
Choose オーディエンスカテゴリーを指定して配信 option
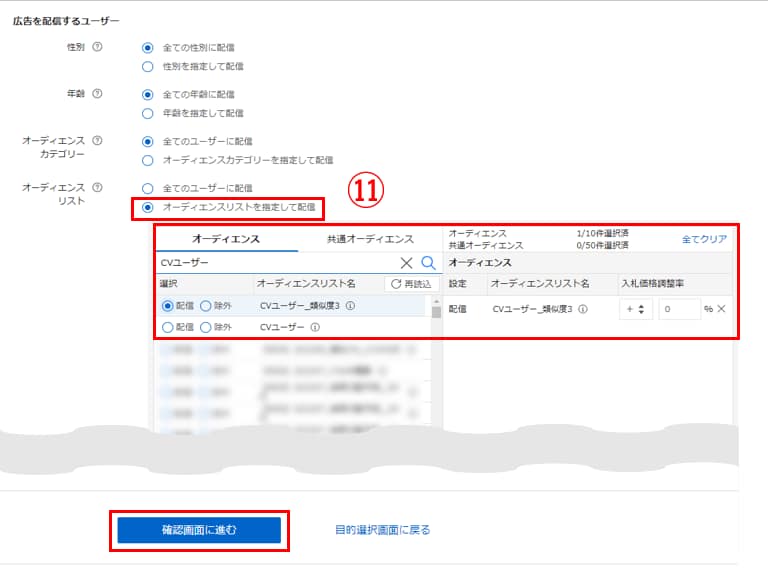(148, 160)
